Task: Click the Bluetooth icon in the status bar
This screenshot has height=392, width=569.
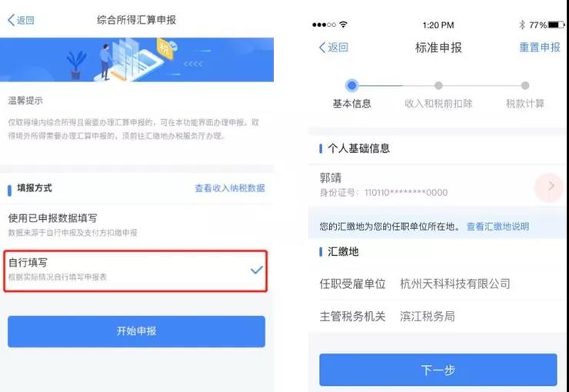Action: (x=522, y=25)
